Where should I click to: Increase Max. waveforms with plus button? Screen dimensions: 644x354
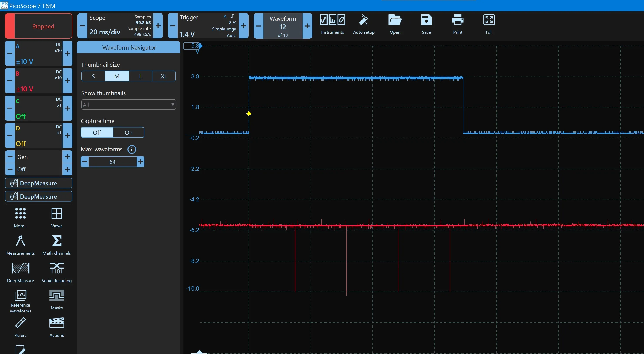(141, 162)
